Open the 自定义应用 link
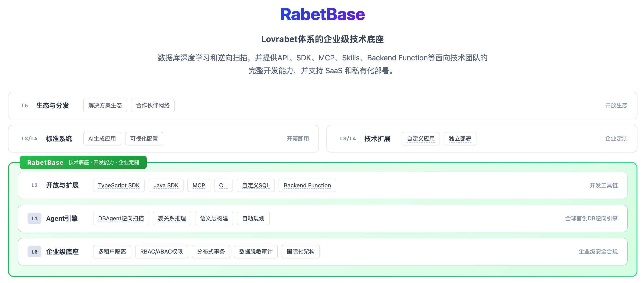This screenshot has width=644, height=283. coord(421,139)
